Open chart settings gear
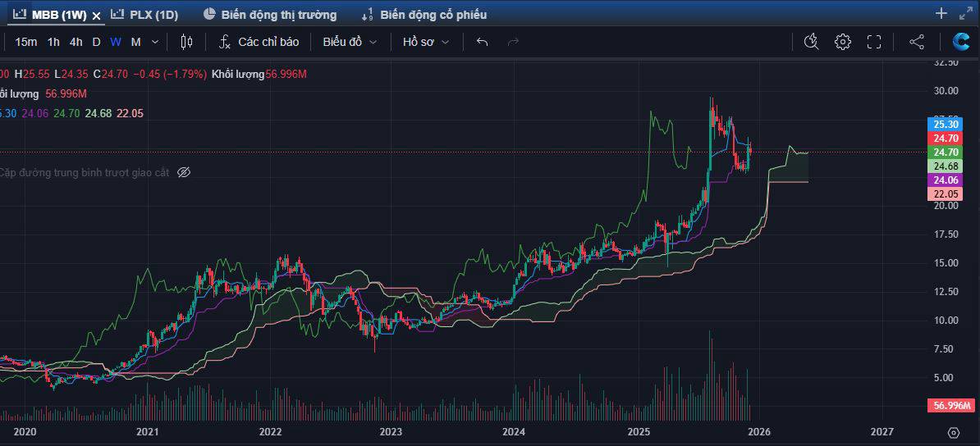This screenshot has width=980, height=446. point(843,42)
